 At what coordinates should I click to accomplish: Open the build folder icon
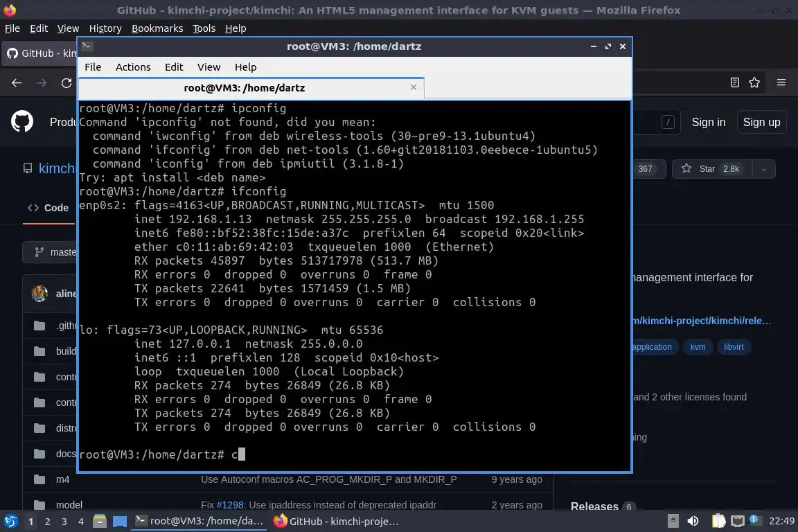click(x=39, y=351)
